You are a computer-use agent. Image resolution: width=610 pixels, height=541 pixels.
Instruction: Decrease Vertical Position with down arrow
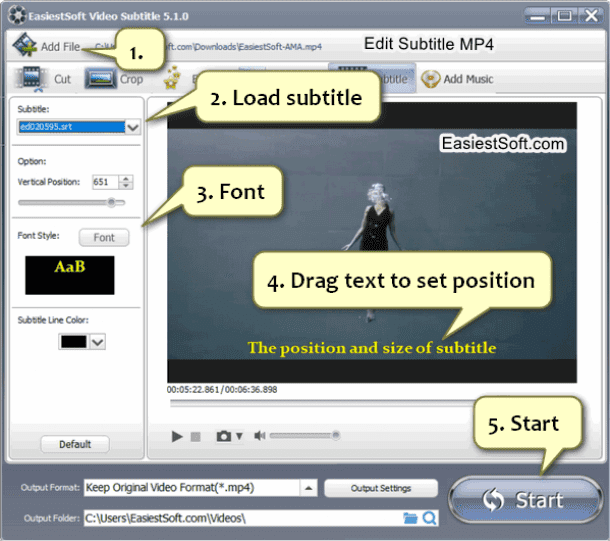[126, 186]
